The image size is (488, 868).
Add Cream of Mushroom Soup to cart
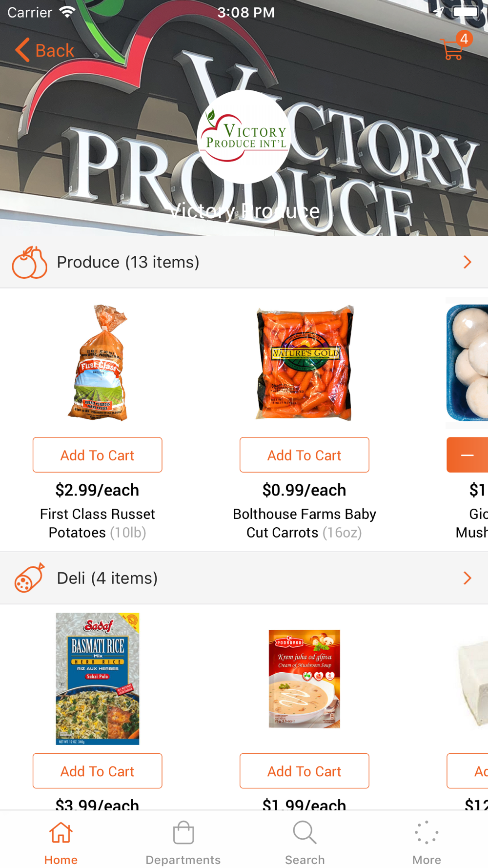(x=305, y=771)
